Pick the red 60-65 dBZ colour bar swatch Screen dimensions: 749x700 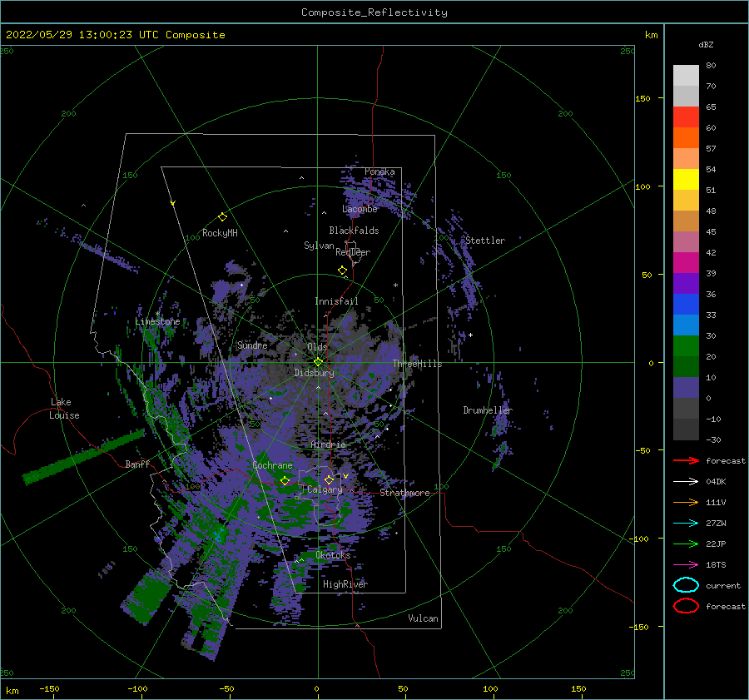click(x=687, y=117)
